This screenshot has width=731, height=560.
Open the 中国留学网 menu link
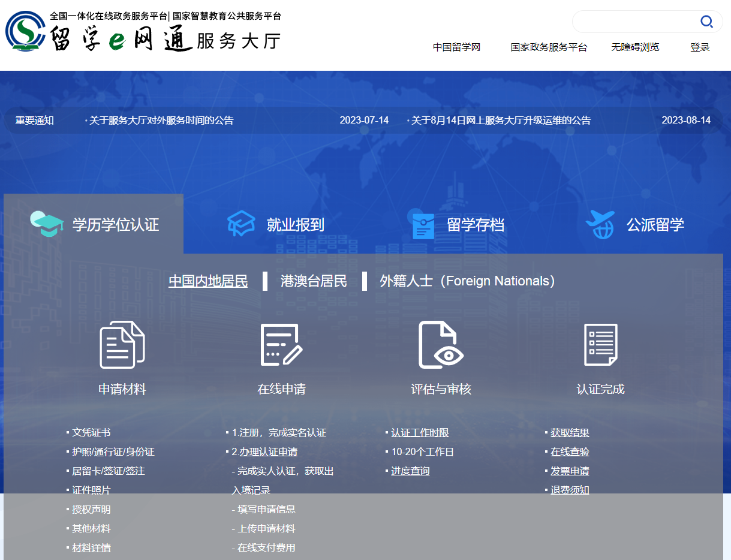(456, 47)
